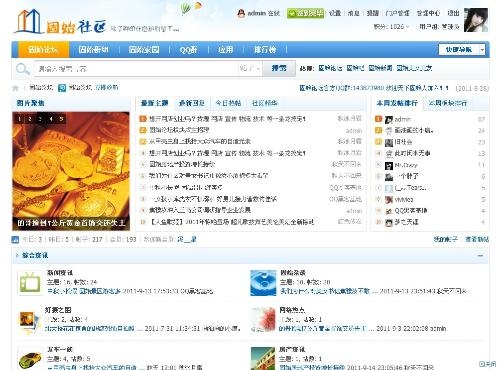The image size is (500, 370).
Task: Switch to the 社区精华 tab
Action: [265, 103]
